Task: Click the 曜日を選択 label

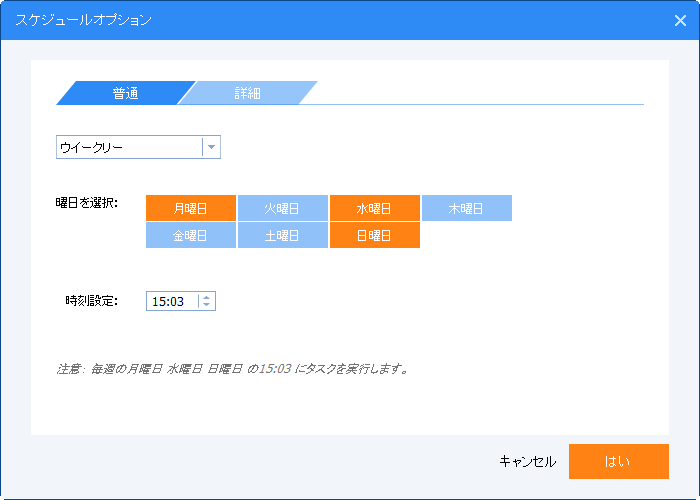Action: pos(87,202)
